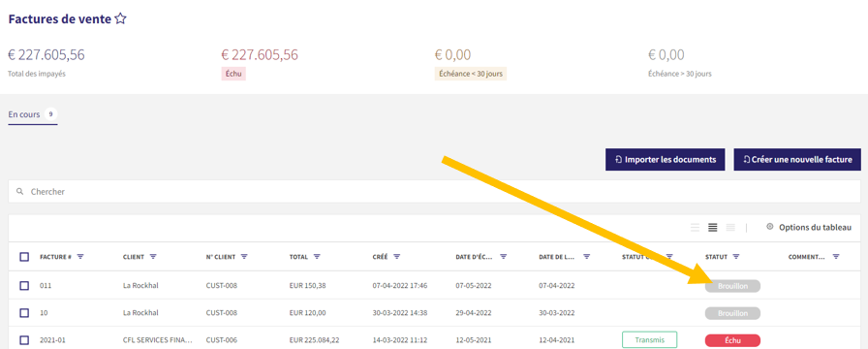The image size is (868, 349).
Task: Filter by the Échu overdue label
Action: point(233,74)
